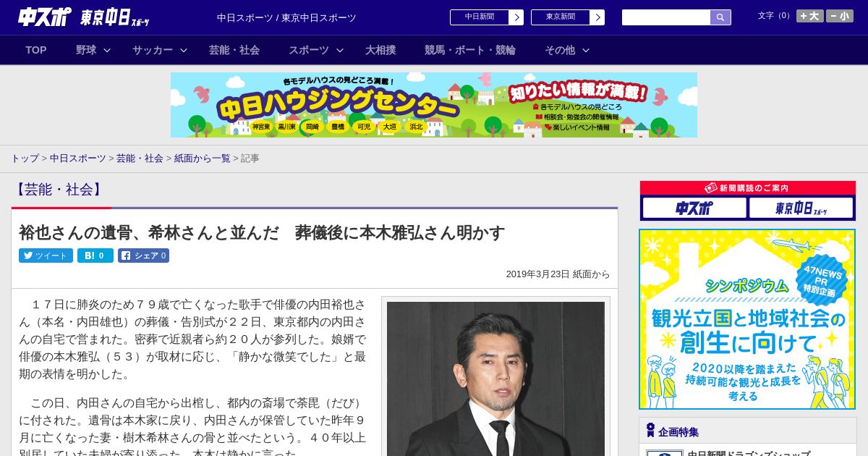Click 中日スポーツ breadcrumb link
The height and width of the screenshot is (456, 868).
pyautogui.click(x=78, y=158)
